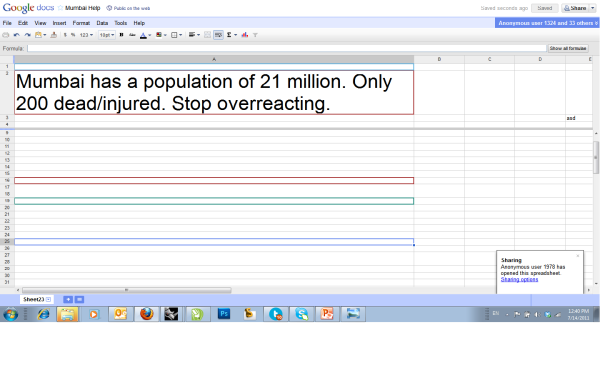
Task: Click the Public on the web link
Action: [132, 8]
